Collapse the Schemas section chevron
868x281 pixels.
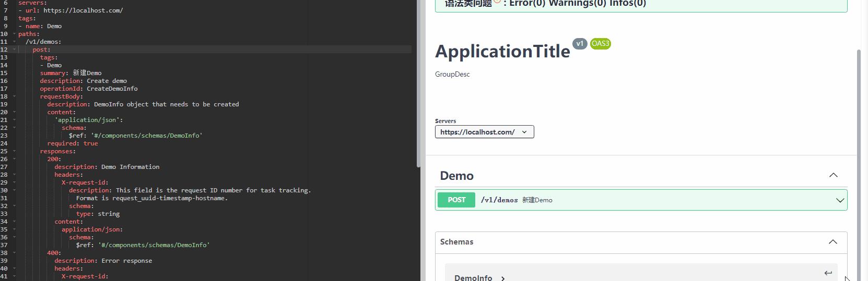[x=833, y=242]
